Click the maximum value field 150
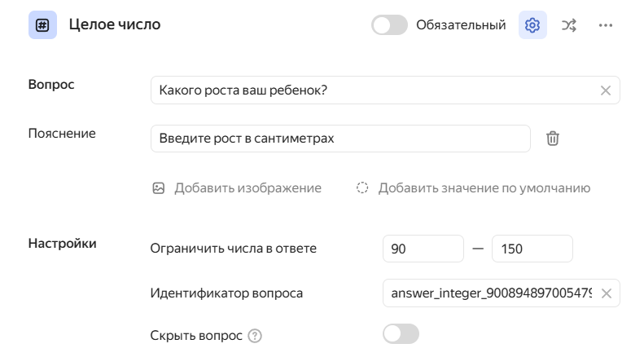644x357 pixels. tap(532, 249)
